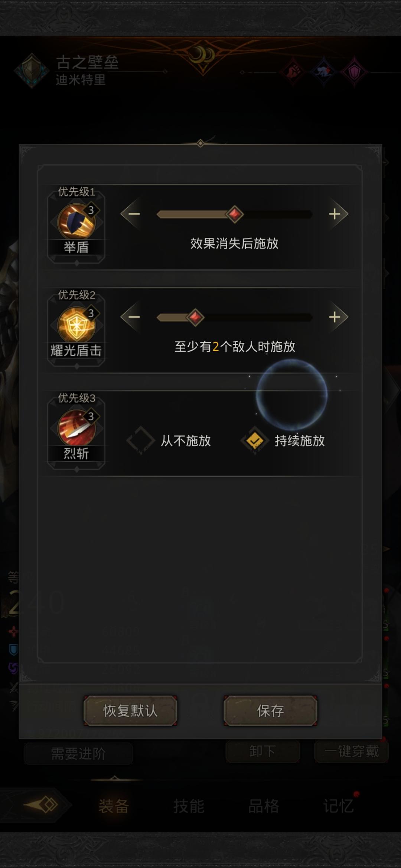The width and height of the screenshot is (401, 868).
Task: Toggle the 持续施放 checkbox for 烈斩
Action: point(255,441)
